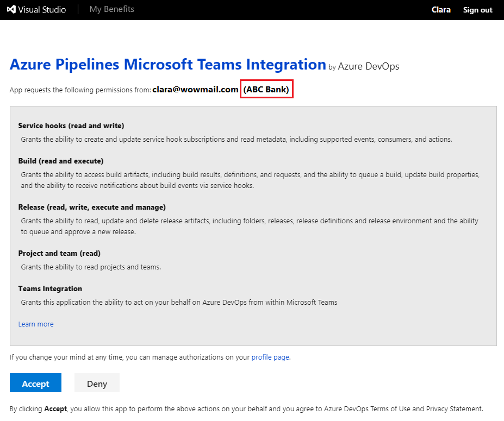Click the Service hooks (read and write) heading
Screen dimensions: 504x421
71,125
